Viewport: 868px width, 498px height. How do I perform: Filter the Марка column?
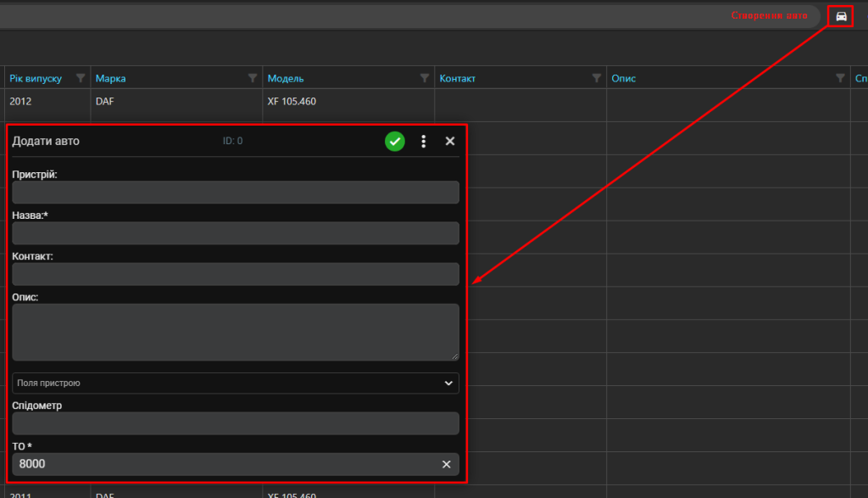coord(253,78)
